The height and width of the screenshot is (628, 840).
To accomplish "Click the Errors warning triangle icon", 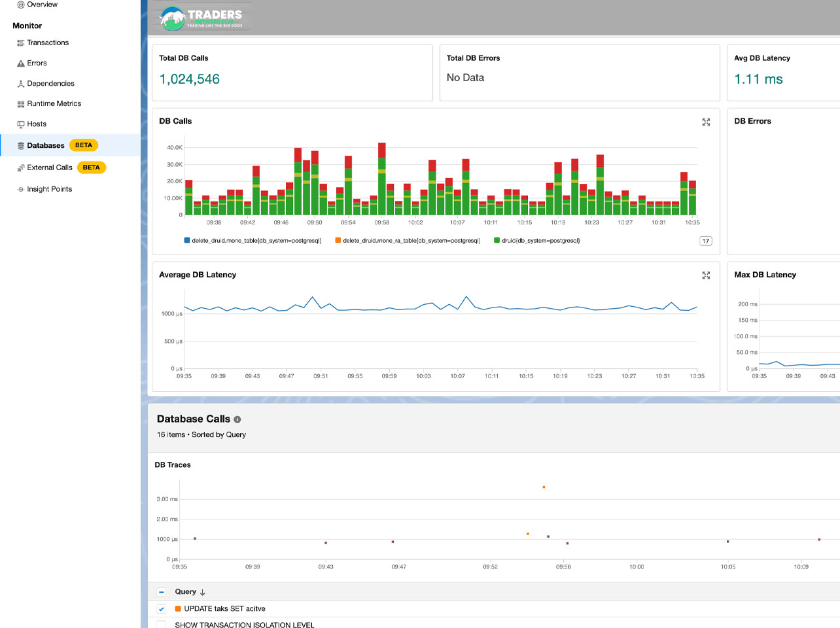I will tap(21, 63).
